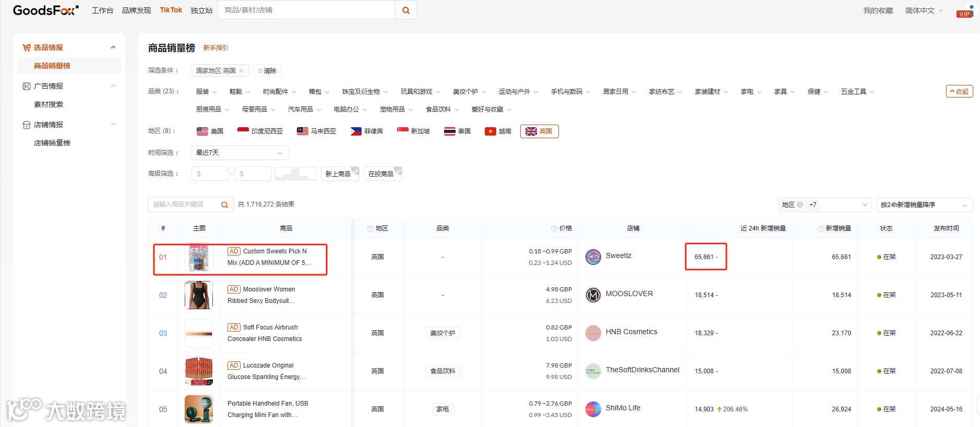The height and width of the screenshot is (427, 980).
Task: Click the ShiMo Life store avatar
Action: [x=593, y=409]
